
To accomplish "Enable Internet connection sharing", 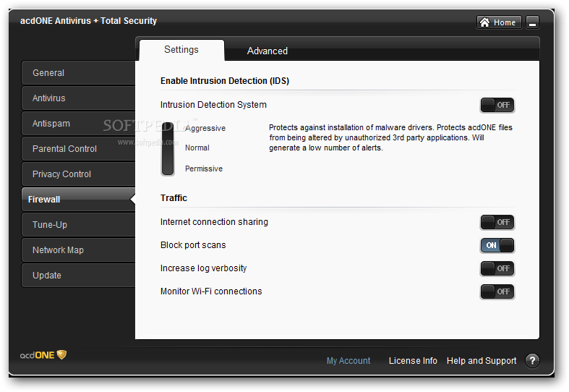I will click(x=497, y=222).
